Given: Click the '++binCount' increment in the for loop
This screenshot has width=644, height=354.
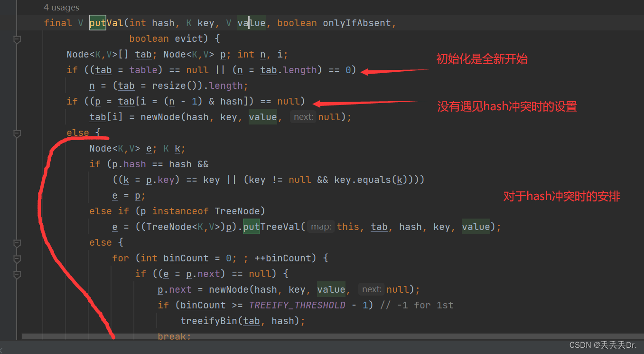Looking at the screenshot, I should pyautogui.click(x=283, y=258).
